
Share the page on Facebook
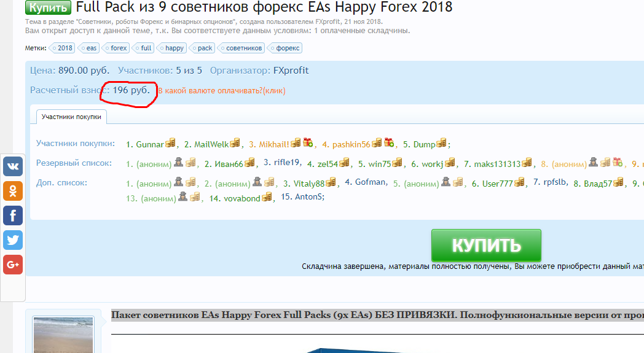pos(13,215)
